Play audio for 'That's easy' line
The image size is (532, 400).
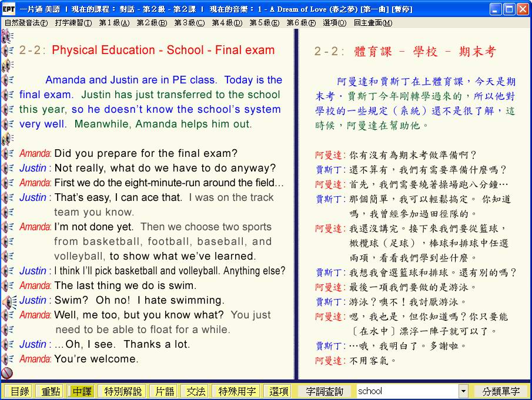pos(8,197)
